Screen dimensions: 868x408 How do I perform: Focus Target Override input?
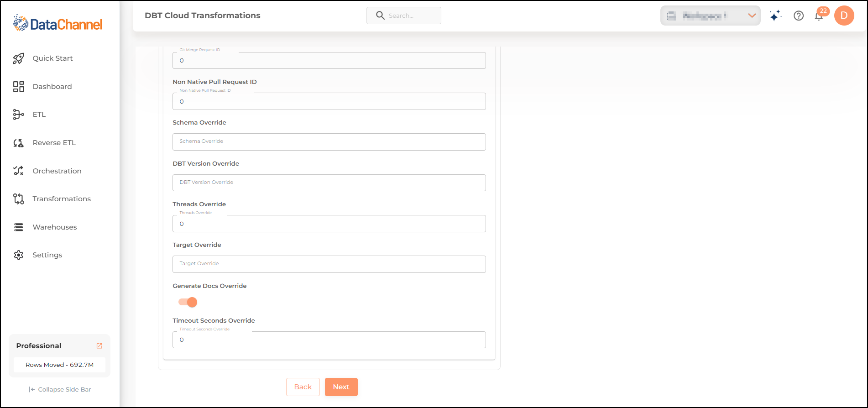329,264
